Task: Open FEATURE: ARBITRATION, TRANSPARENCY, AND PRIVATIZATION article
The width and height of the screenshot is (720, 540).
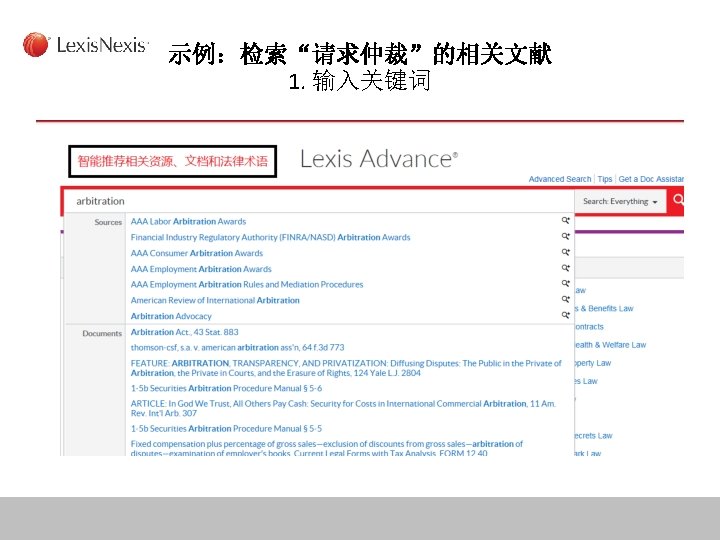Action: pos(346,368)
